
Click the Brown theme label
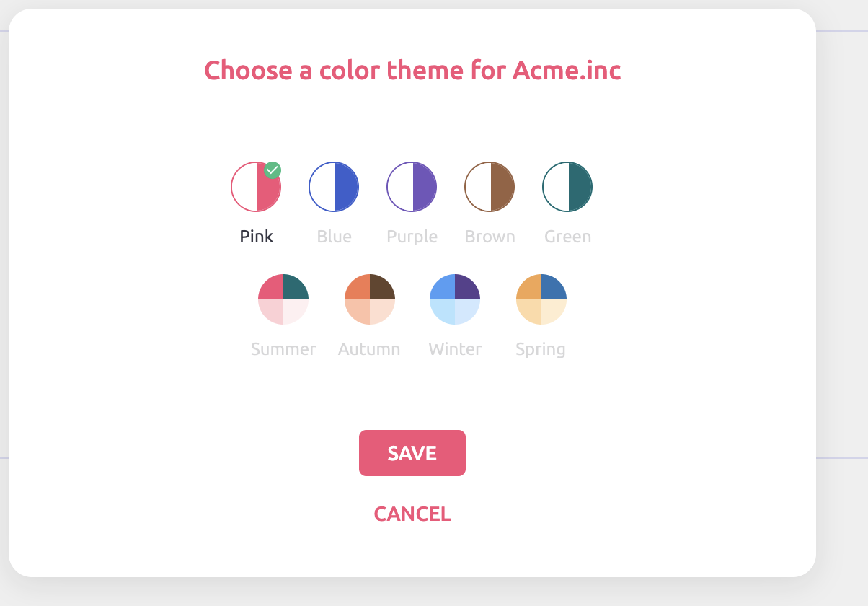tap(490, 236)
